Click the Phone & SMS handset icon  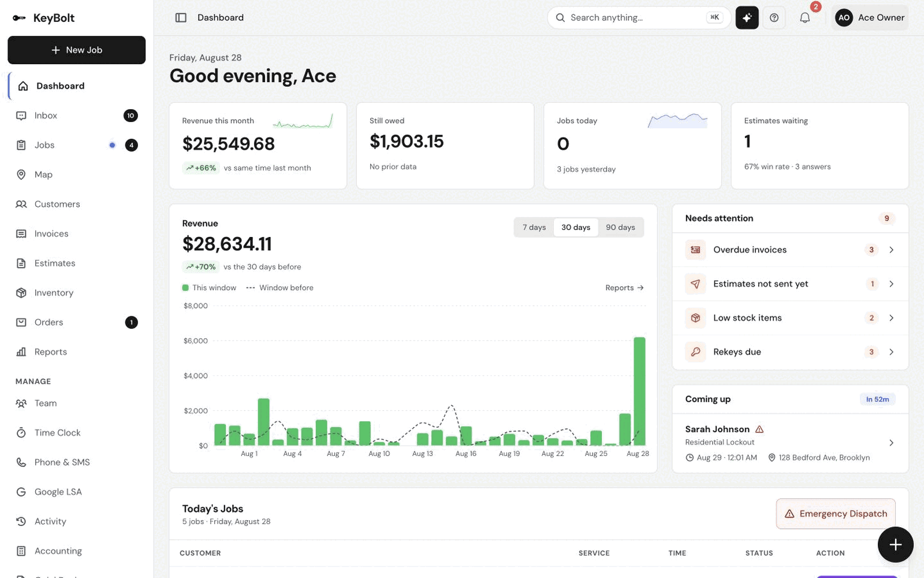click(21, 462)
